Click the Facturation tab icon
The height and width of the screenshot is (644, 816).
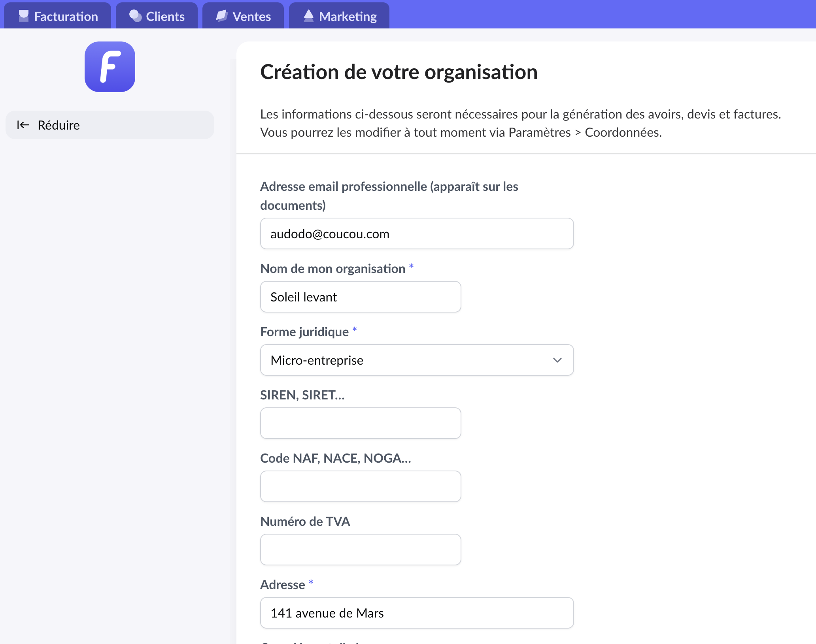(x=24, y=16)
